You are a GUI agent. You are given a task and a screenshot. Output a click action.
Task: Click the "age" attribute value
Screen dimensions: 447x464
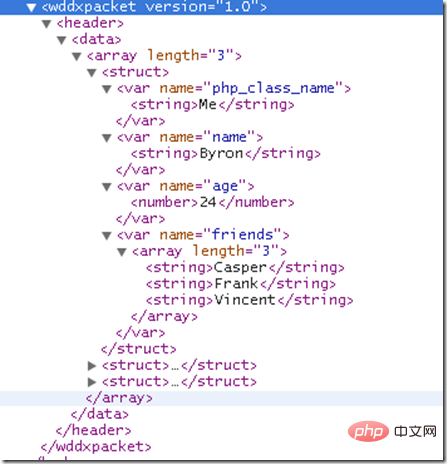(x=225, y=186)
